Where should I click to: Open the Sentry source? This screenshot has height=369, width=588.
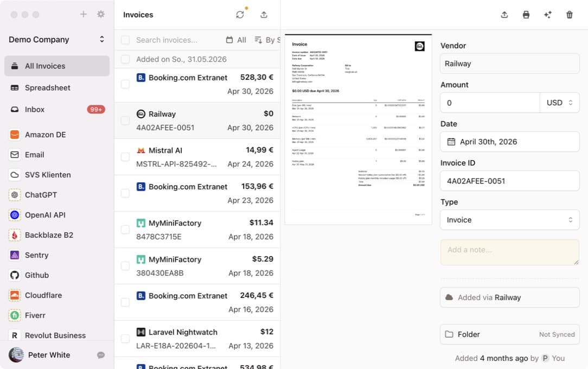tap(57, 255)
